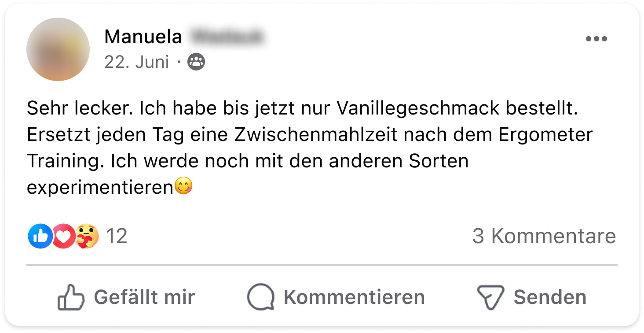This screenshot has height=333, width=644.
Task: Click the paper plane send icon
Action: 490,297
